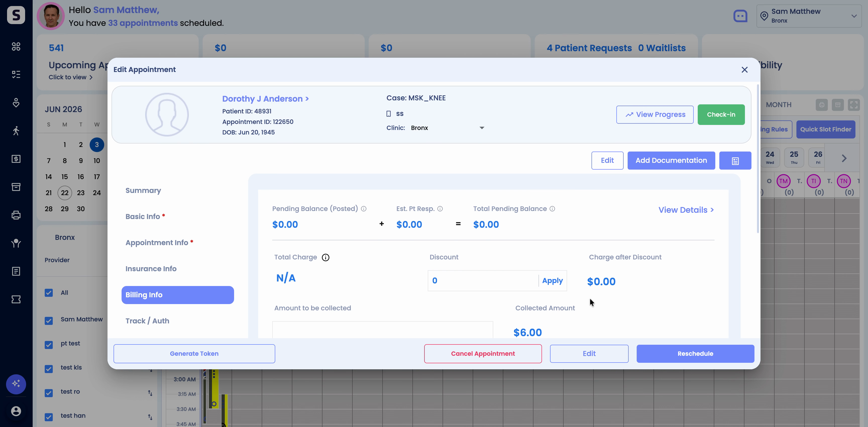Show info for Est. Pt Resp.
Viewport: 868px width, 427px height.
(440, 209)
